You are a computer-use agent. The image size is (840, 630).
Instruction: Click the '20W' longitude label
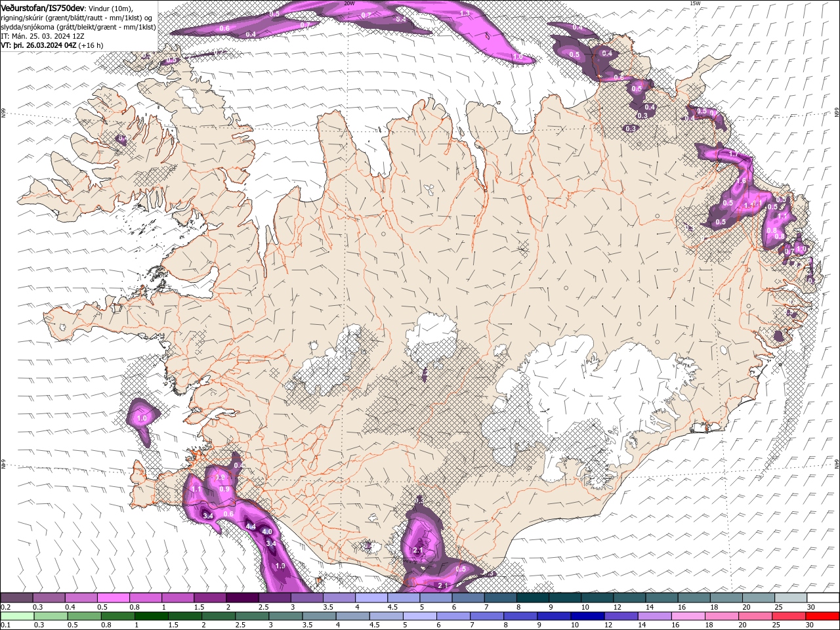(349, 3)
